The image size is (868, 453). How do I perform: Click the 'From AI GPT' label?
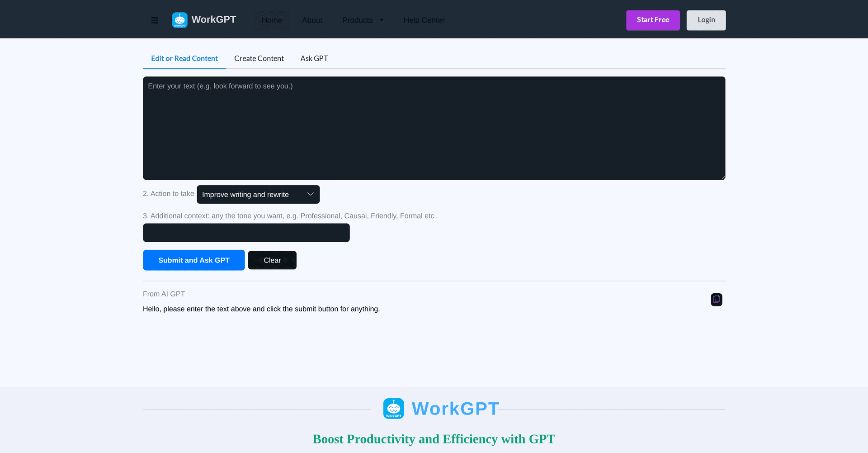pyautogui.click(x=164, y=294)
